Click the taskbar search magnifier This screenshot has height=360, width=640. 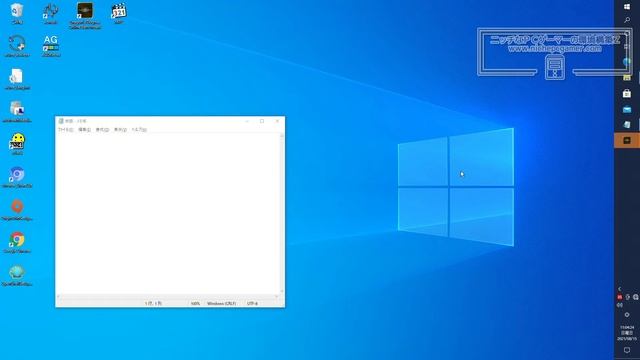[x=627, y=20]
